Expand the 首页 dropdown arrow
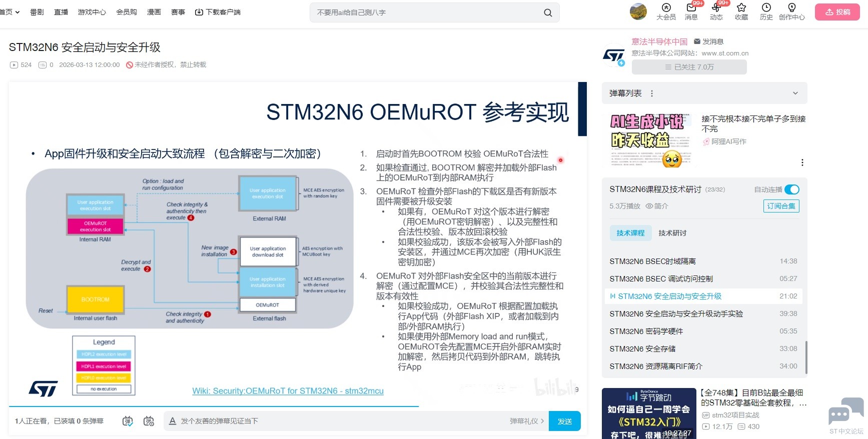 click(18, 12)
